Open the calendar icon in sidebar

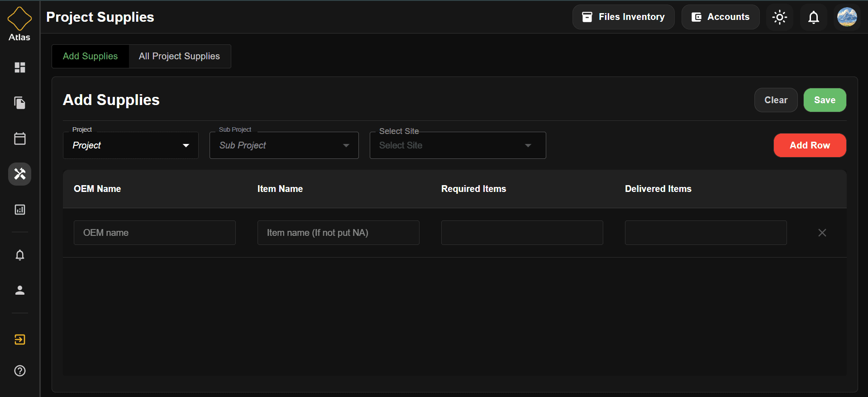tap(19, 139)
